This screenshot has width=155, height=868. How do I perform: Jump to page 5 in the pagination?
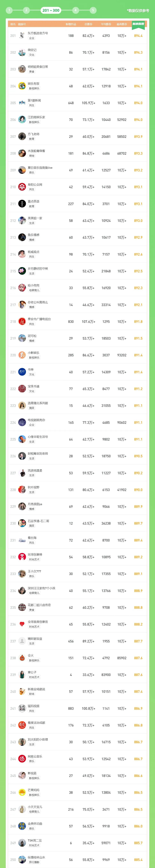[93, 10]
